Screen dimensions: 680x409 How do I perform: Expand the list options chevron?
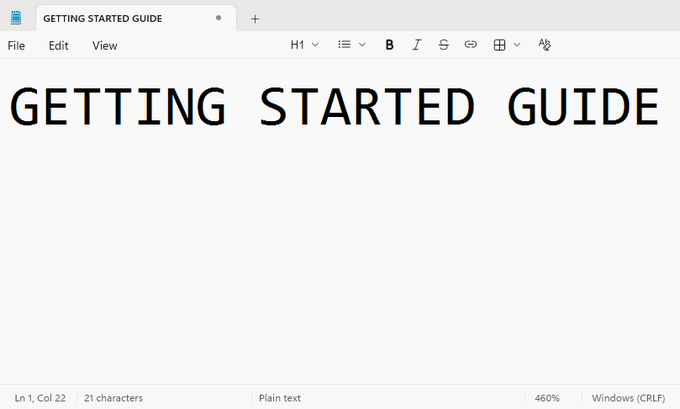363,45
